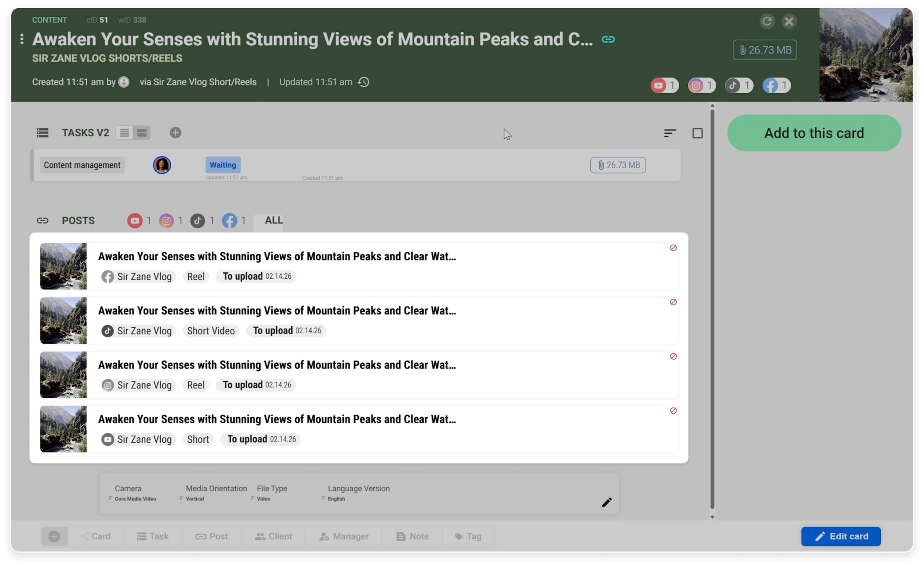Click the teal link icon beside the title
The height and width of the screenshot is (566, 924).
(608, 39)
